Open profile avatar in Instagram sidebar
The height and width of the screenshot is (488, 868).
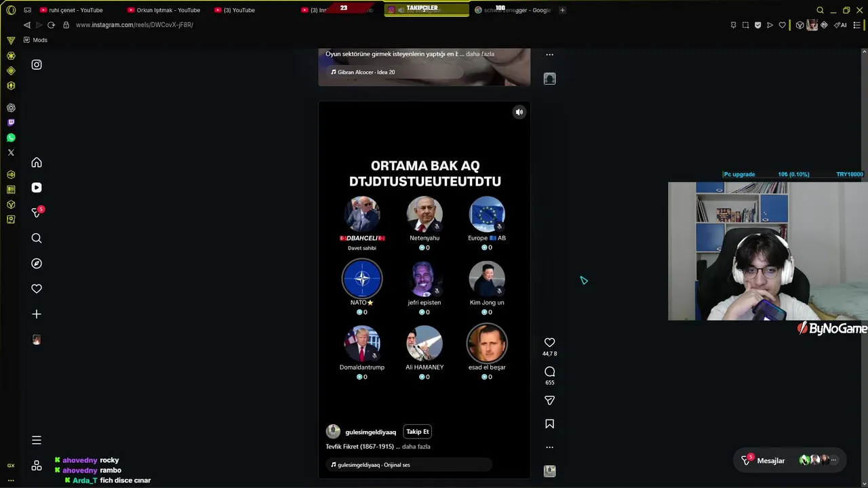click(37, 340)
